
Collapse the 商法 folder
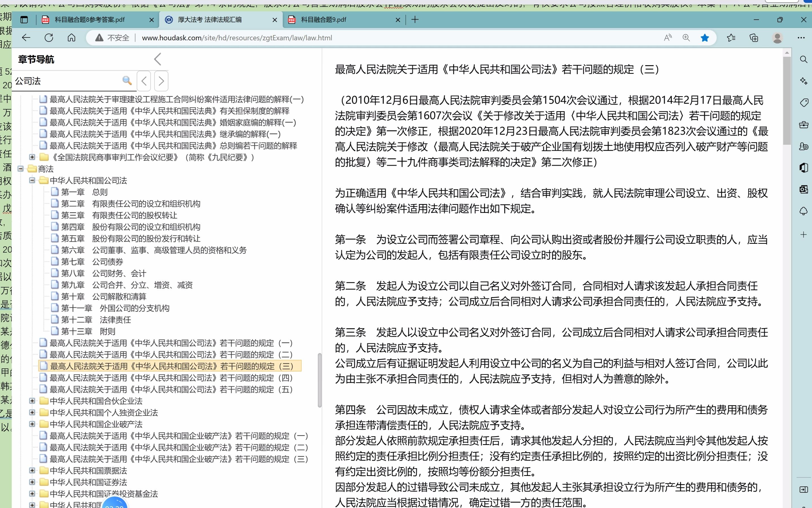[x=21, y=169]
